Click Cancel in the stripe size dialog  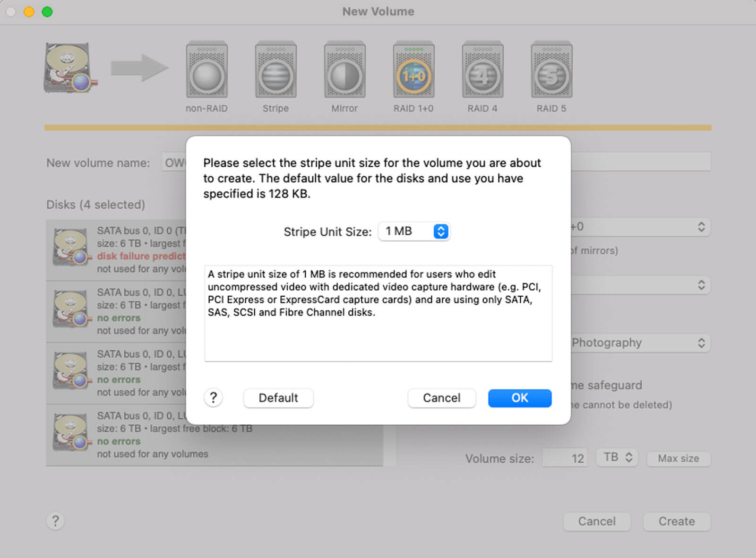pos(441,398)
